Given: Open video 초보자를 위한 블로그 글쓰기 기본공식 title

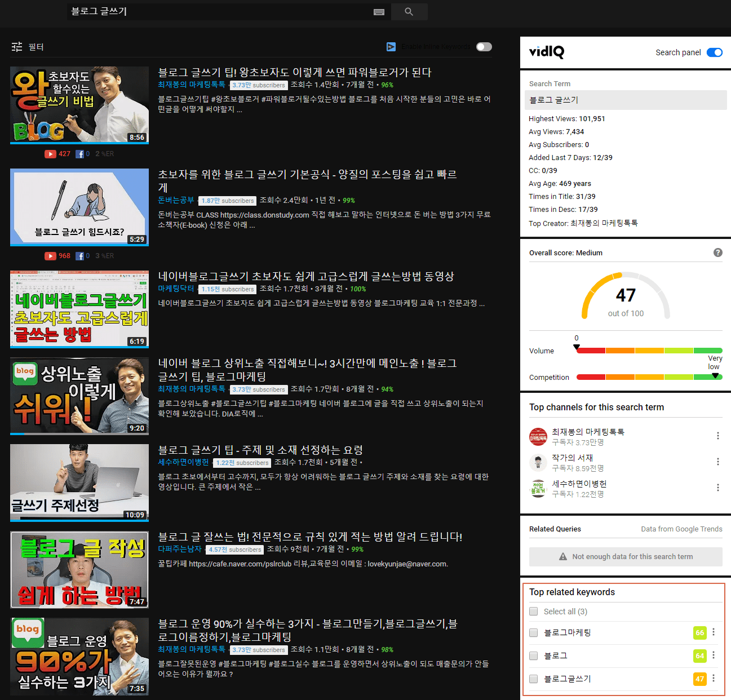Looking at the screenshot, I should pyautogui.click(x=307, y=180).
